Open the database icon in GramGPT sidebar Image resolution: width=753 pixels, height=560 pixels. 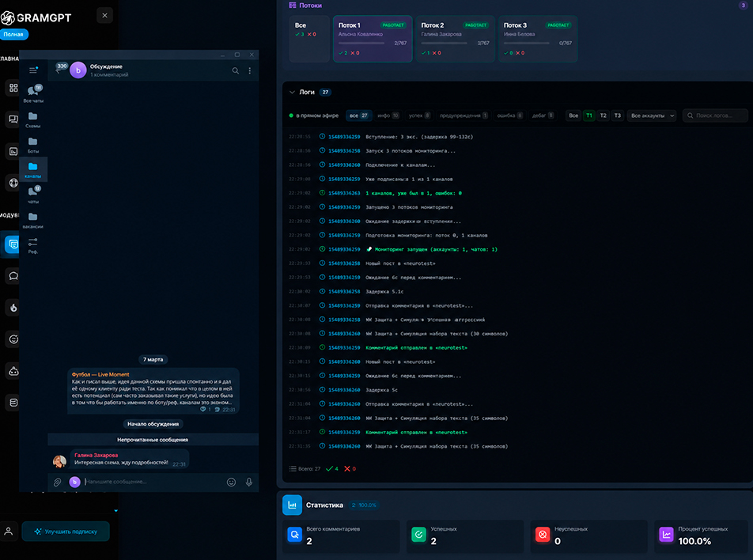point(13,403)
